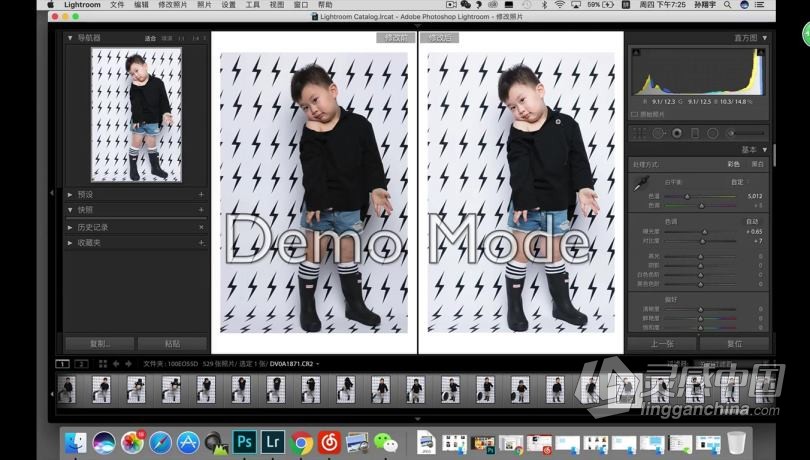Select the graduated filter tool icon
This screenshot has height=460, width=810.
(695, 133)
